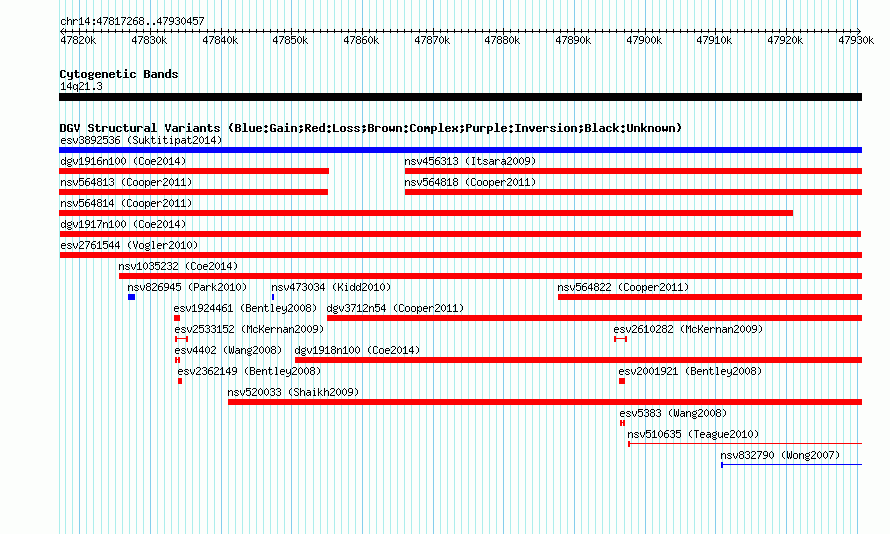
Task: Click the 14q21.3 black cytogenetic band
Action: point(460,97)
